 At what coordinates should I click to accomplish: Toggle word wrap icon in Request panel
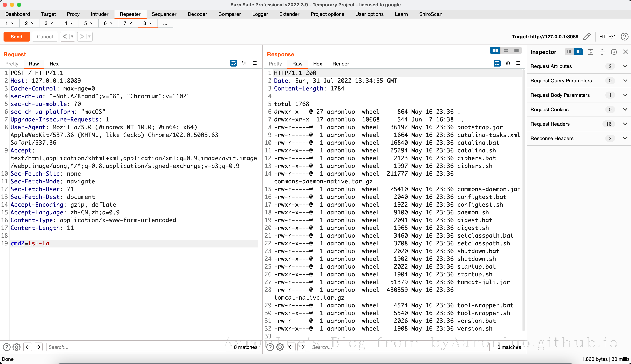coord(233,63)
